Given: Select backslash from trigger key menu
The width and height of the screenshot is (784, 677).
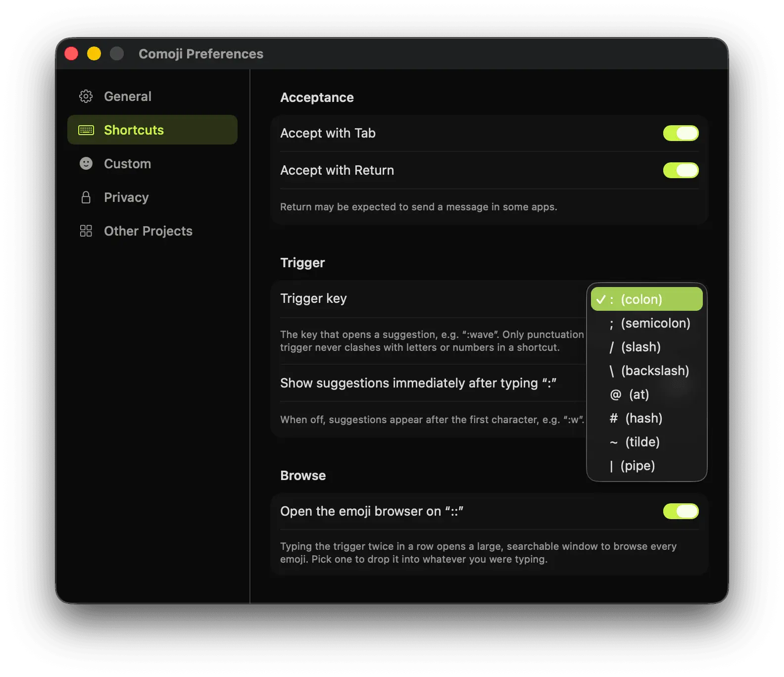Looking at the screenshot, I should (646, 371).
